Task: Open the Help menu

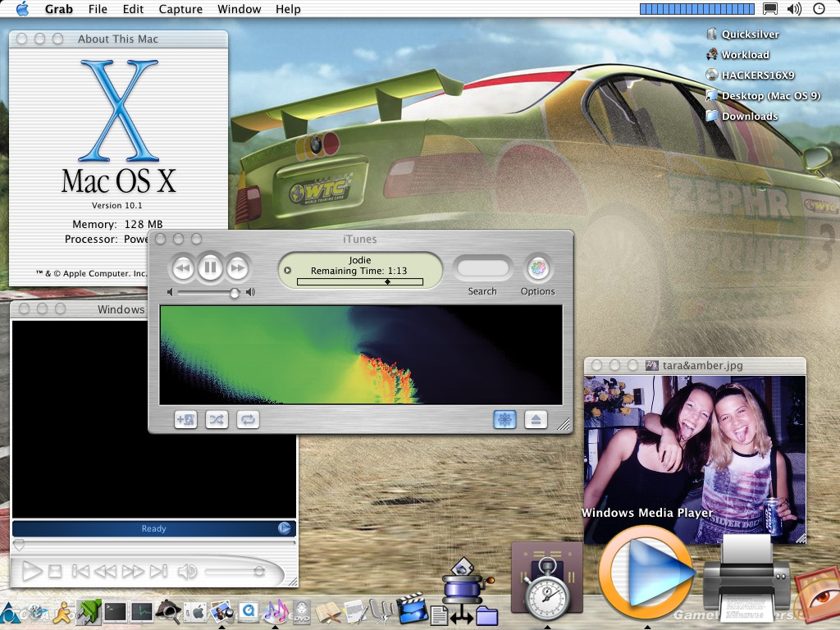Action: [x=288, y=9]
